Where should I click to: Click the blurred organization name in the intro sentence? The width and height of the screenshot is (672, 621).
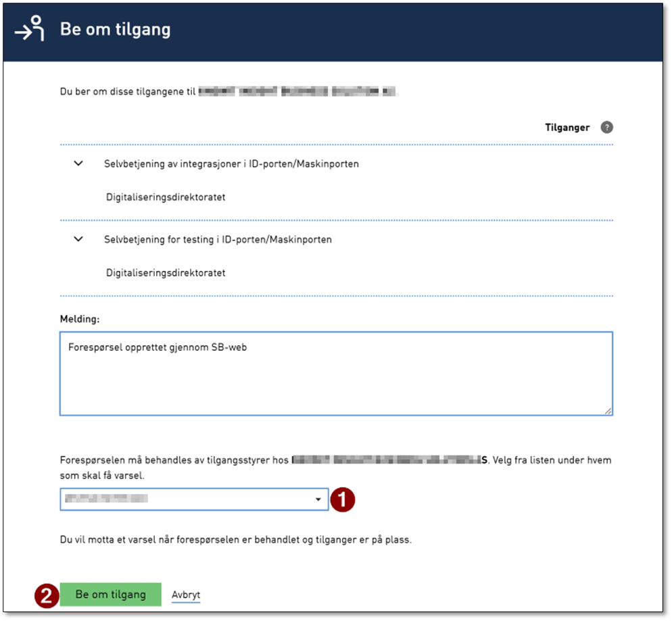tap(297, 91)
